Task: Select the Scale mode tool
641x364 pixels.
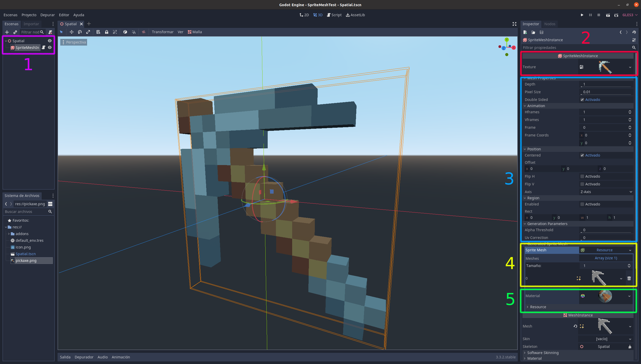Action: pos(88,32)
